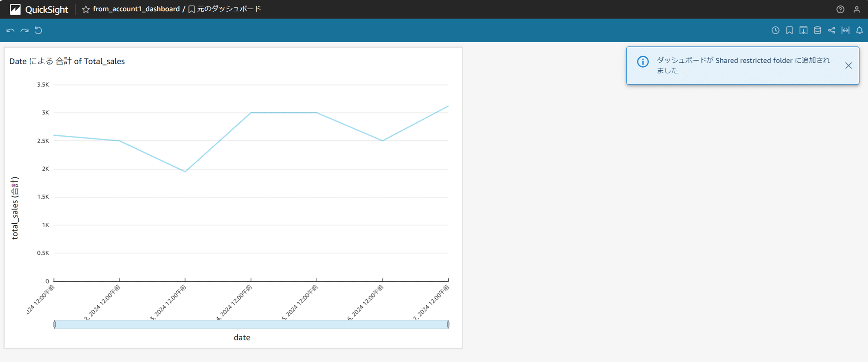Image resolution: width=868 pixels, height=362 pixels.
Task: Open from_account1_dashboard breadcrumb name
Action: point(136,9)
